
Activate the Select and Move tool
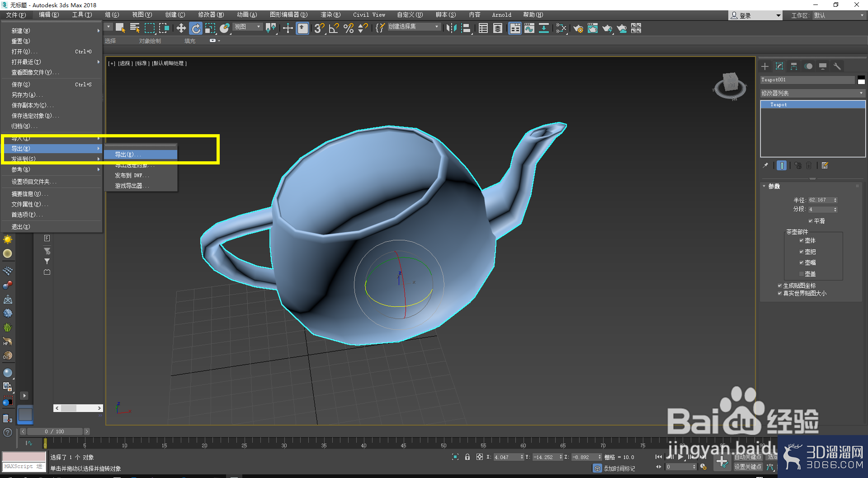(181, 28)
